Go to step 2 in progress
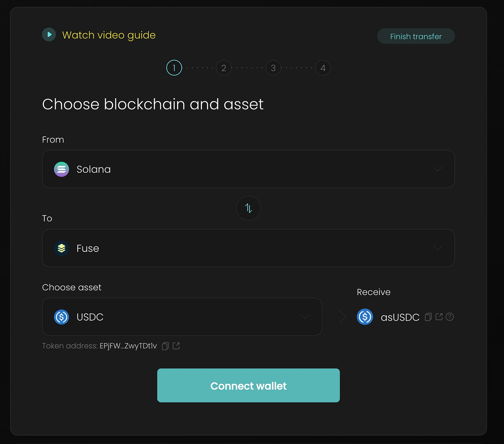 pyautogui.click(x=224, y=68)
